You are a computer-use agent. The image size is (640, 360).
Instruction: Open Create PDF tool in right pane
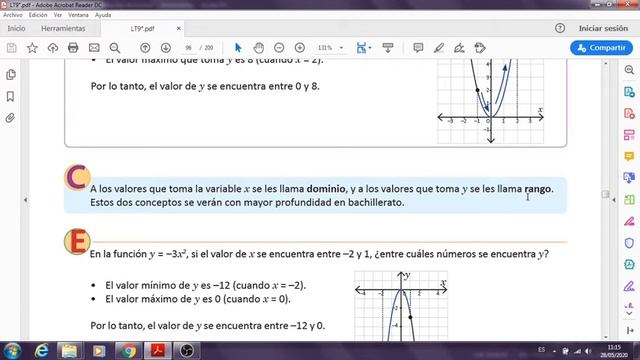(629, 113)
